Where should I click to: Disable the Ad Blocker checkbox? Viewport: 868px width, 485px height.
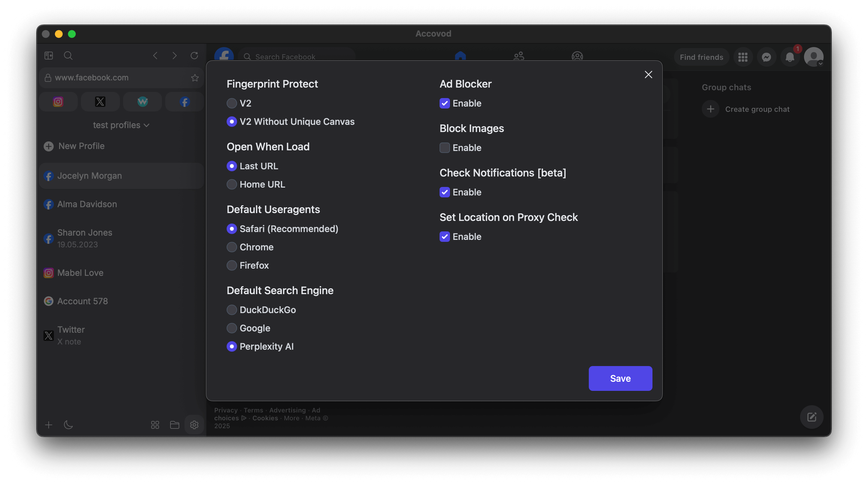[x=444, y=103]
